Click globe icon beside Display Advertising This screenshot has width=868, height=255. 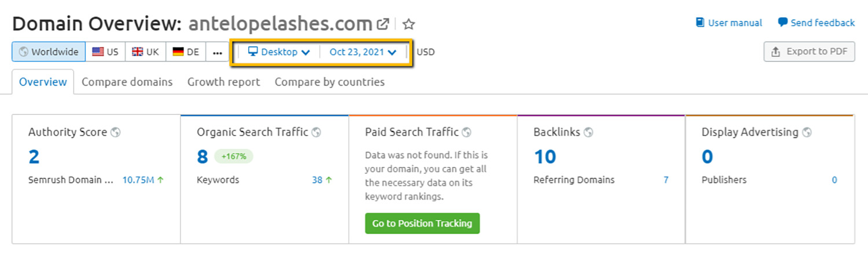click(807, 132)
